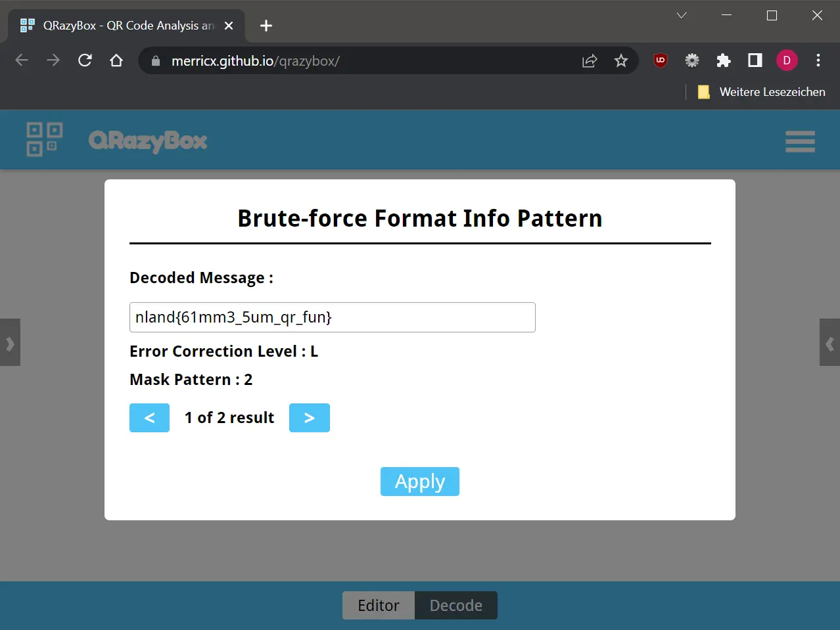Open the user profile D avatar
840x630 pixels.
pos(787,60)
